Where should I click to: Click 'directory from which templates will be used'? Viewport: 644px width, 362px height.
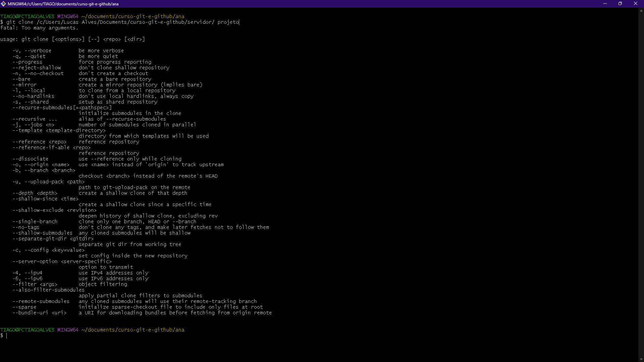(x=144, y=136)
